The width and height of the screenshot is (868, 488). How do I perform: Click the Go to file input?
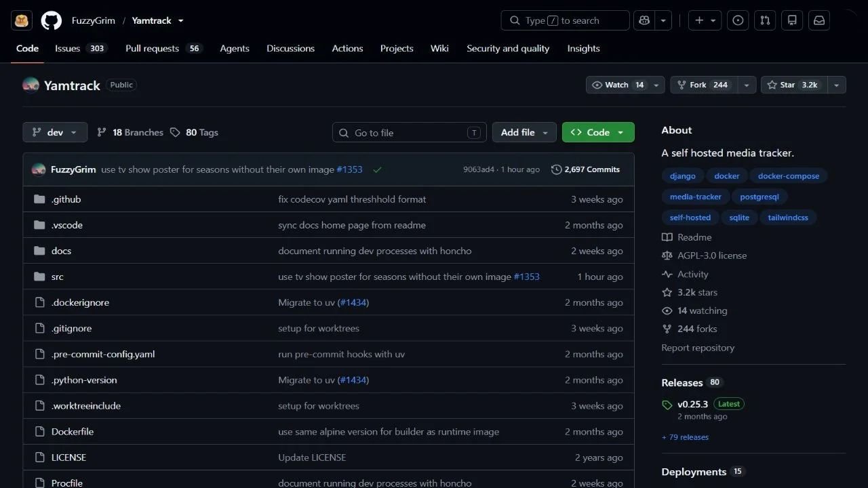pos(410,132)
